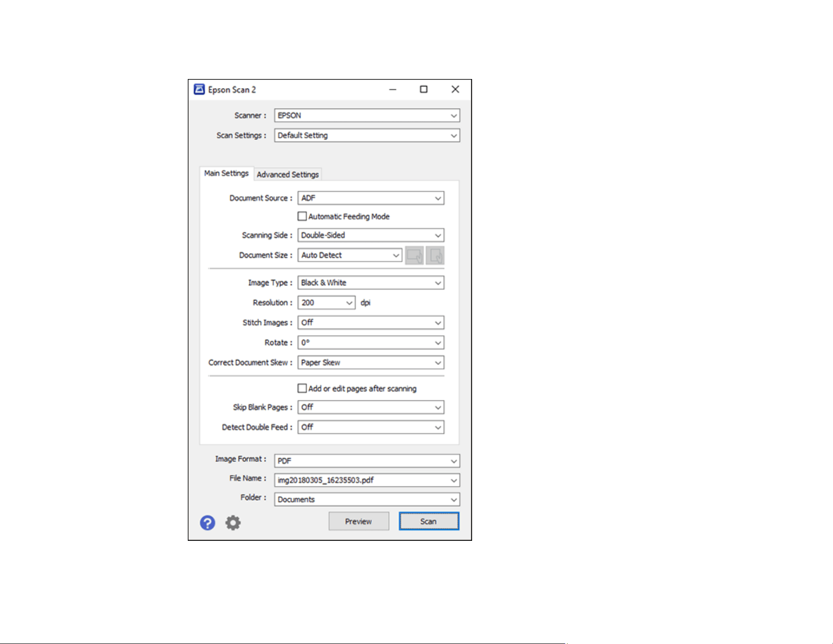Close the Epson Scan 2 window
The height and width of the screenshot is (644, 833).
455,89
